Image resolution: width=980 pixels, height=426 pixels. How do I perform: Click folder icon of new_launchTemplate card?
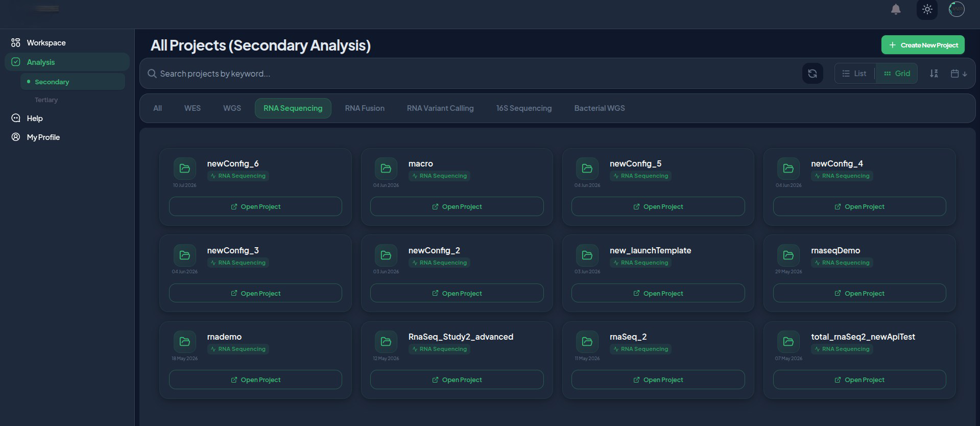click(x=587, y=255)
